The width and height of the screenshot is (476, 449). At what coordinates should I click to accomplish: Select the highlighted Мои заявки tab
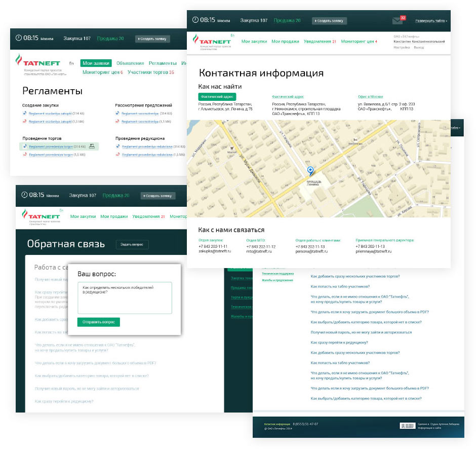[x=96, y=63]
